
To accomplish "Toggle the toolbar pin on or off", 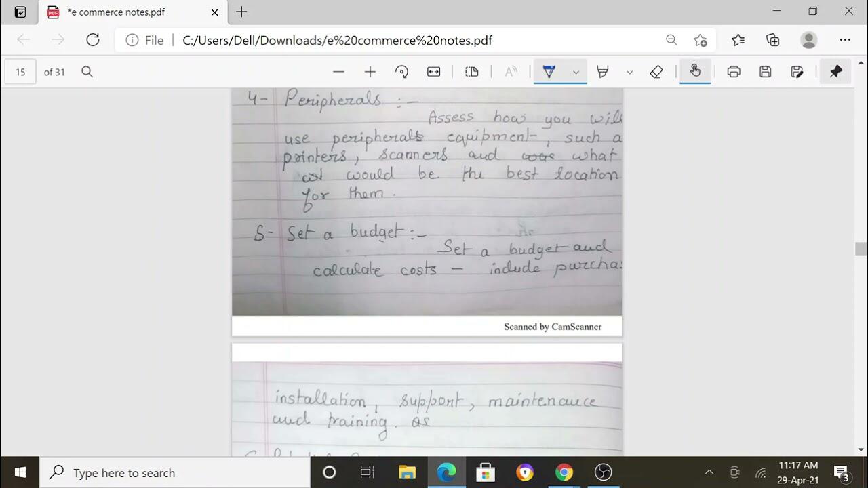I will (835, 71).
